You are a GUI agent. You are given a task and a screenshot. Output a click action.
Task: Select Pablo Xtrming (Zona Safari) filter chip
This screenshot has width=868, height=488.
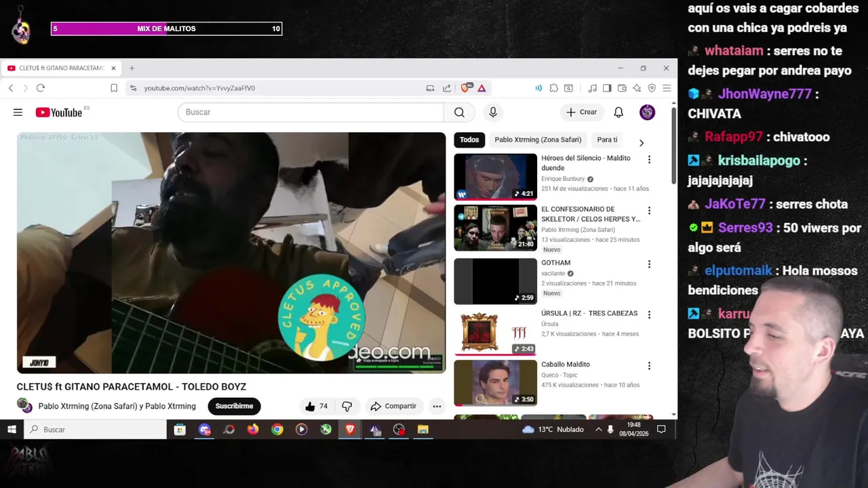(x=538, y=140)
